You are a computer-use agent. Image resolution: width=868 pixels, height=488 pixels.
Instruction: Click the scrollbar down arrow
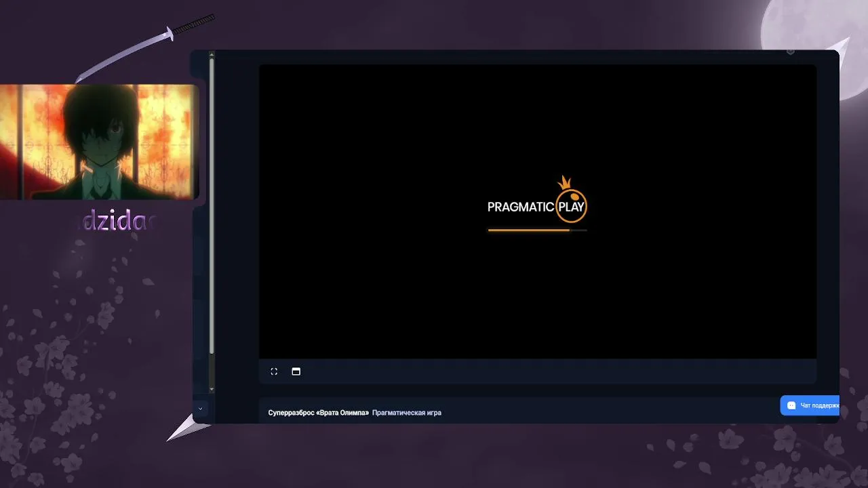pyautogui.click(x=212, y=389)
